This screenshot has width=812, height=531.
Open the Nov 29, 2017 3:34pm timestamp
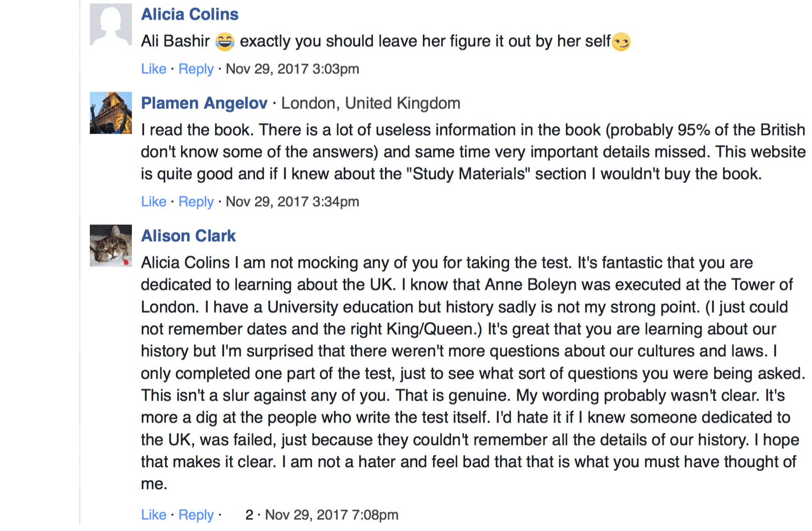pyautogui.click(x=292, y=201)
